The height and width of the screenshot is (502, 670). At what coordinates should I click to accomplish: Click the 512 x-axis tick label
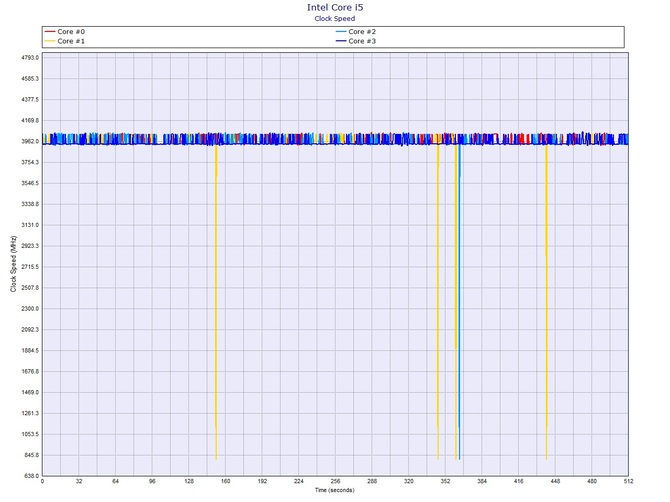pos(628,481)
